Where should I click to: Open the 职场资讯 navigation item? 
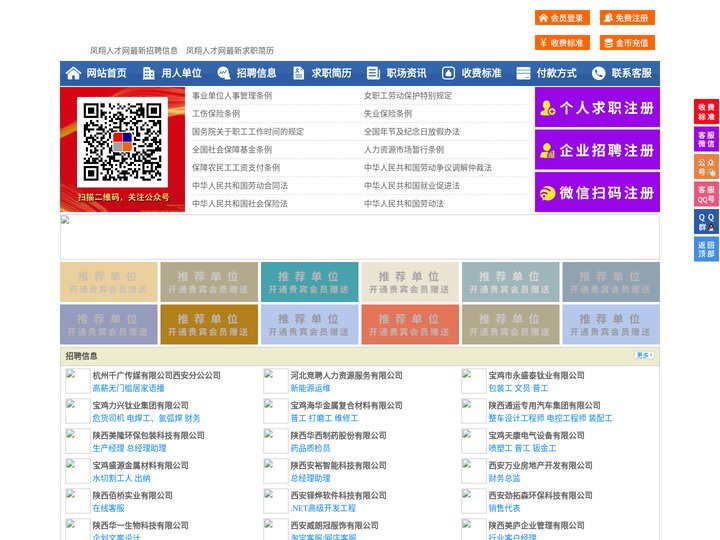pos(406,73)
